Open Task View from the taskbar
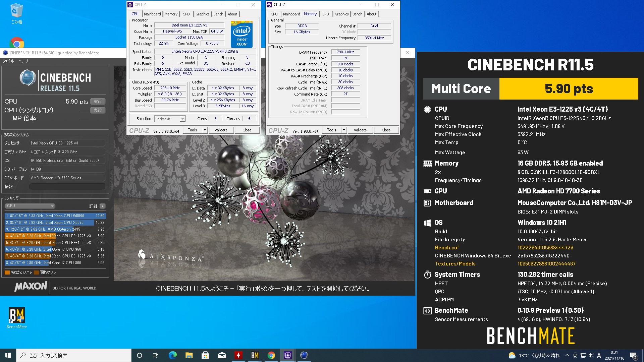This screenshot has height=362, width=644. (156, 355)
